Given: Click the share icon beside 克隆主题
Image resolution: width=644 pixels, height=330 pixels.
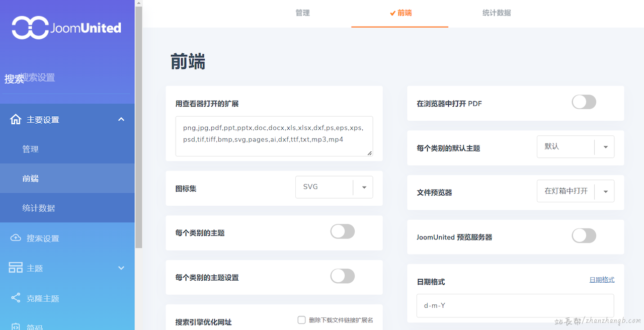Looking at the screenshot, I should pyautogui.click(x=16, y=298).
